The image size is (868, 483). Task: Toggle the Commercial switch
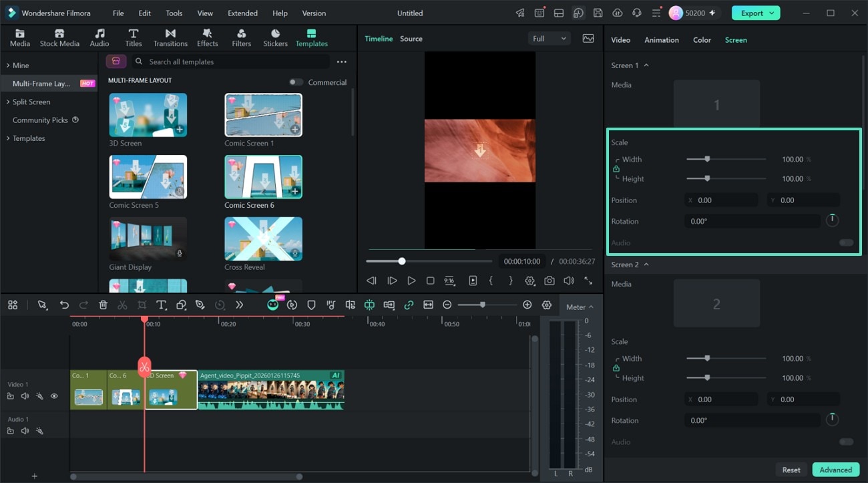(x=295, y=82)
